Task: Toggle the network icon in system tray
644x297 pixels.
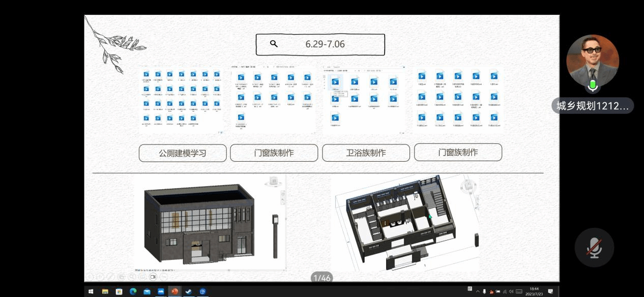Action: pyautogui.click(x=505, y=291)
